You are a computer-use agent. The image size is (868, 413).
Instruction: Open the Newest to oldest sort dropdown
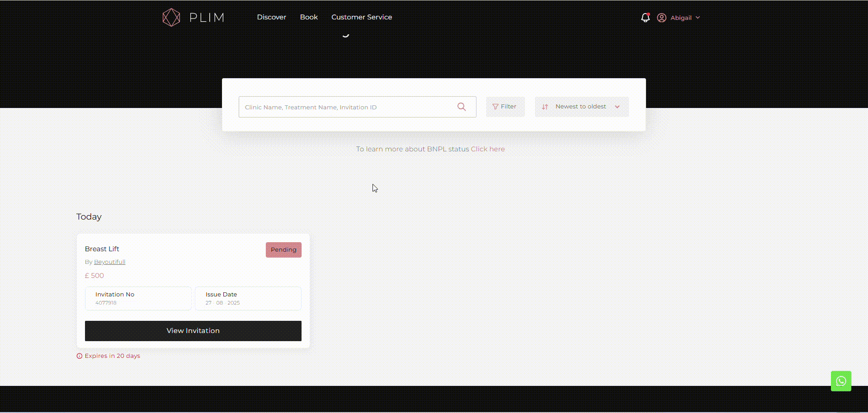point(582,107)
